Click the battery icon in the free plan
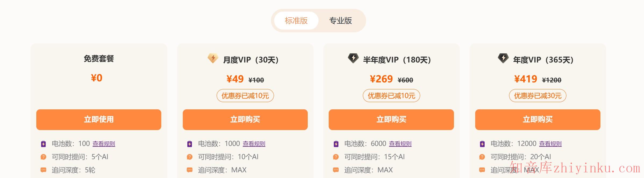 [x=44, y=144]
